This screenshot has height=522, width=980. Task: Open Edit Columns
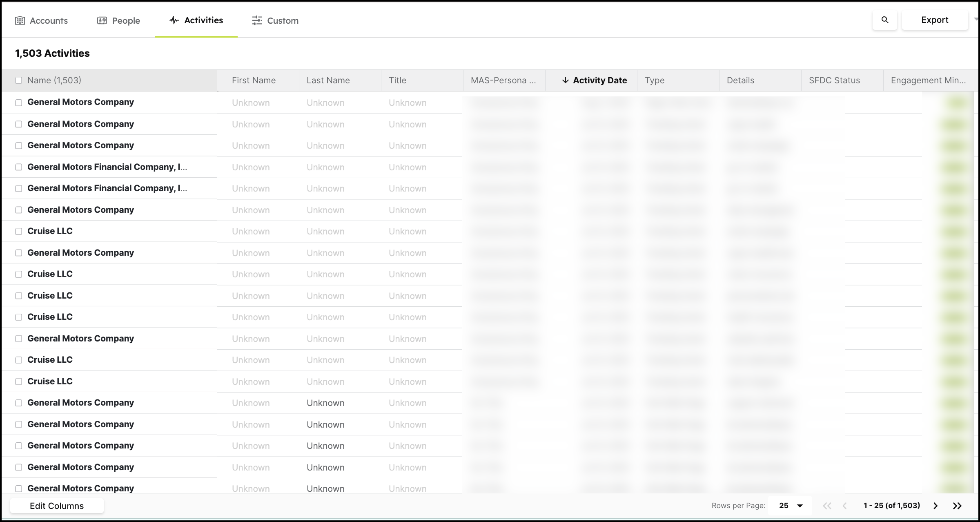[x=57, y=506]
